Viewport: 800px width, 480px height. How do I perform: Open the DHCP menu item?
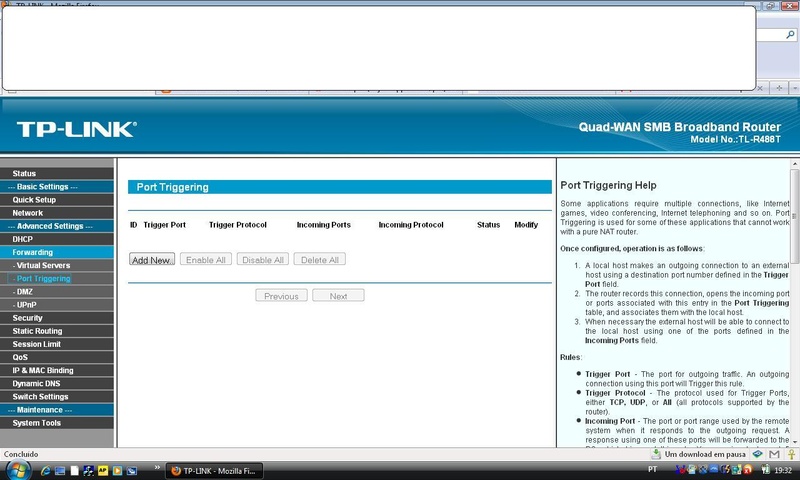(57, 239)
